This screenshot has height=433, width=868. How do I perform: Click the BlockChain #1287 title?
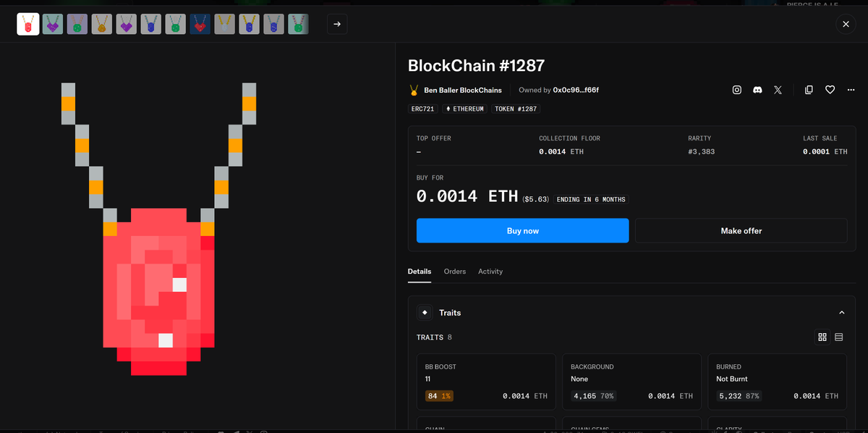(476, 66)
